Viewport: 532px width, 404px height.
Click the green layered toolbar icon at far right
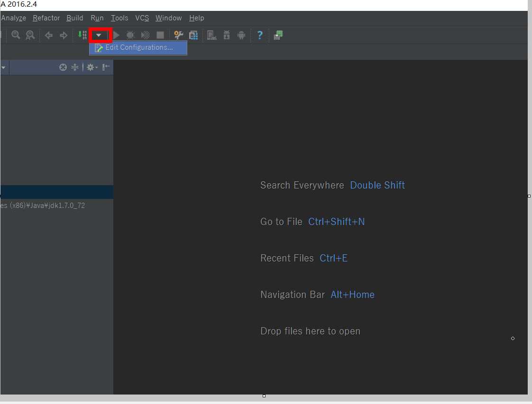pyautogui.click(x=278, y=35)
